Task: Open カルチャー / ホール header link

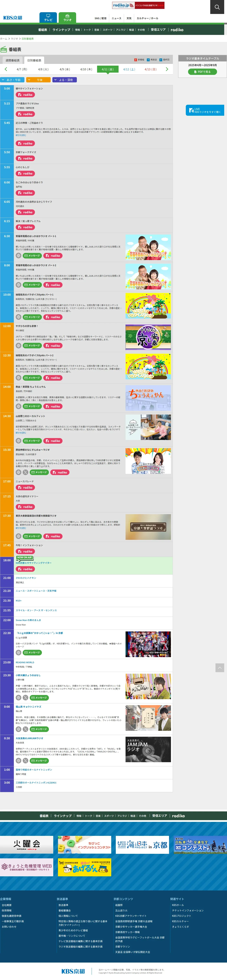Action: (147, 18)
